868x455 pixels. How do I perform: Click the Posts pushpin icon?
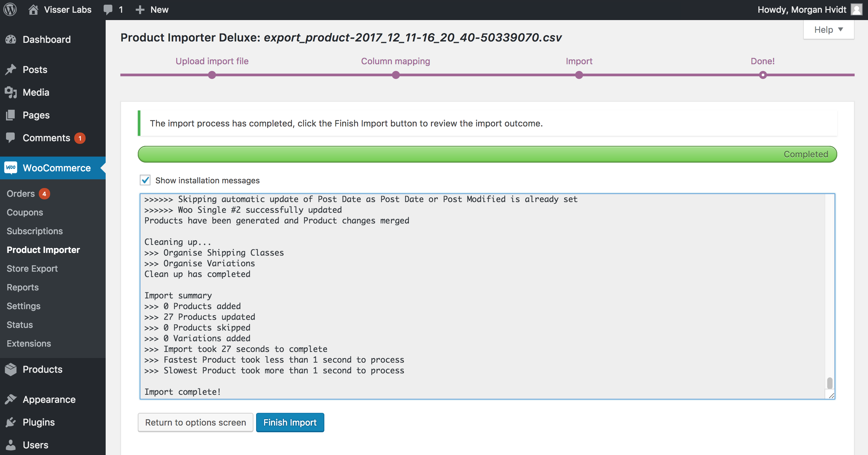tap(11, 70)
